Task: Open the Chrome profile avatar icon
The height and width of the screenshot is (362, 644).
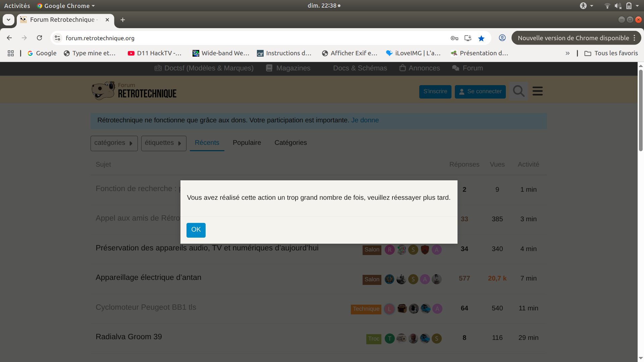Action: [502, 38]
